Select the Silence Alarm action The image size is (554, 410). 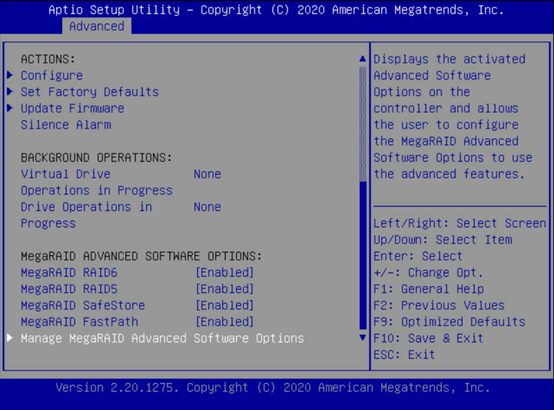pyautogui.click(x=66, y=125)
